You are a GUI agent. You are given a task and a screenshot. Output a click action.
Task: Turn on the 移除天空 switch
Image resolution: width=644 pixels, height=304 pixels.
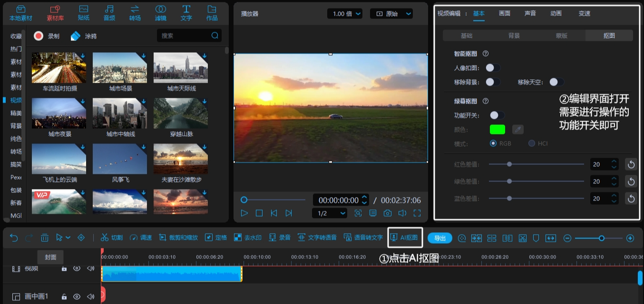[556, 82]
